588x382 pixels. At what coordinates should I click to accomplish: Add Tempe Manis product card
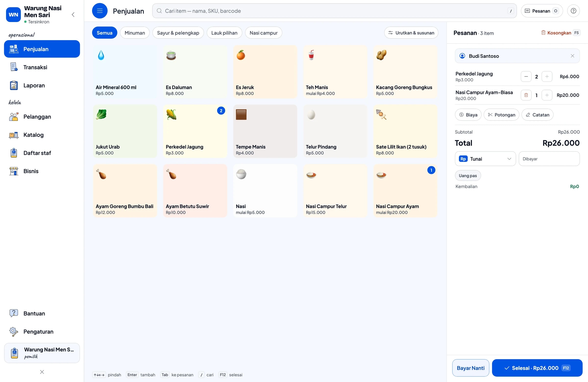click(x=265, y=131)
